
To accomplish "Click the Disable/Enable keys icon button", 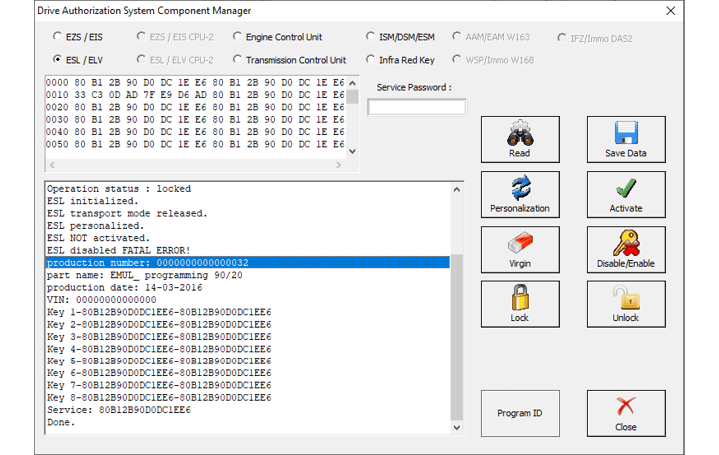I will 625,249.
